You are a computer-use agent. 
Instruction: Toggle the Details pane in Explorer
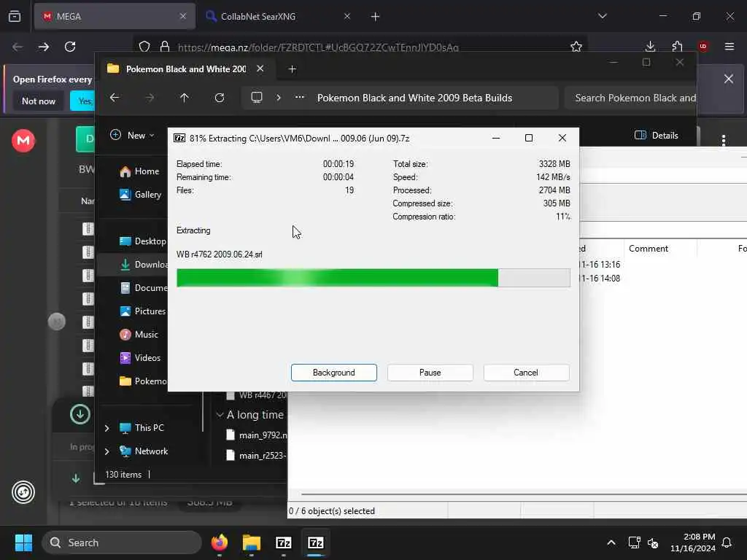[x=656, y=135]
